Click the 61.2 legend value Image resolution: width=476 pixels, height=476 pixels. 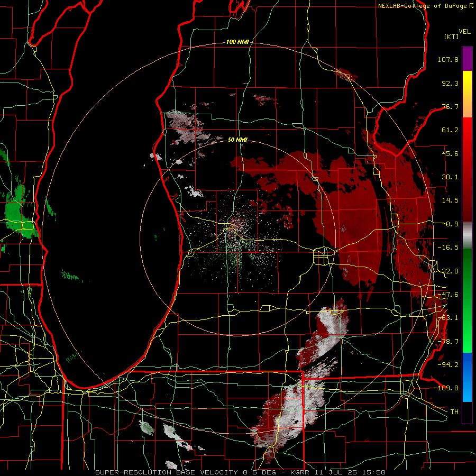[x=450, y=130]
